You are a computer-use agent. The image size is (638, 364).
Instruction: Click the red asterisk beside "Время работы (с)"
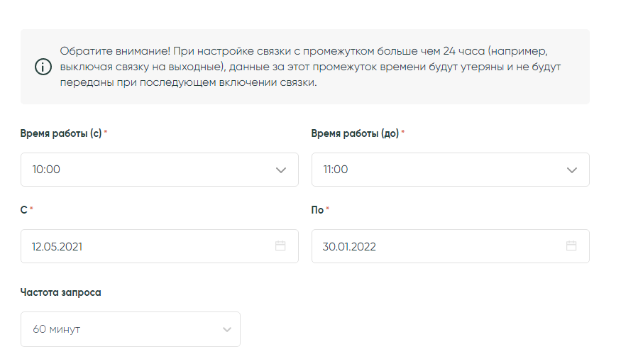point(106,133)
